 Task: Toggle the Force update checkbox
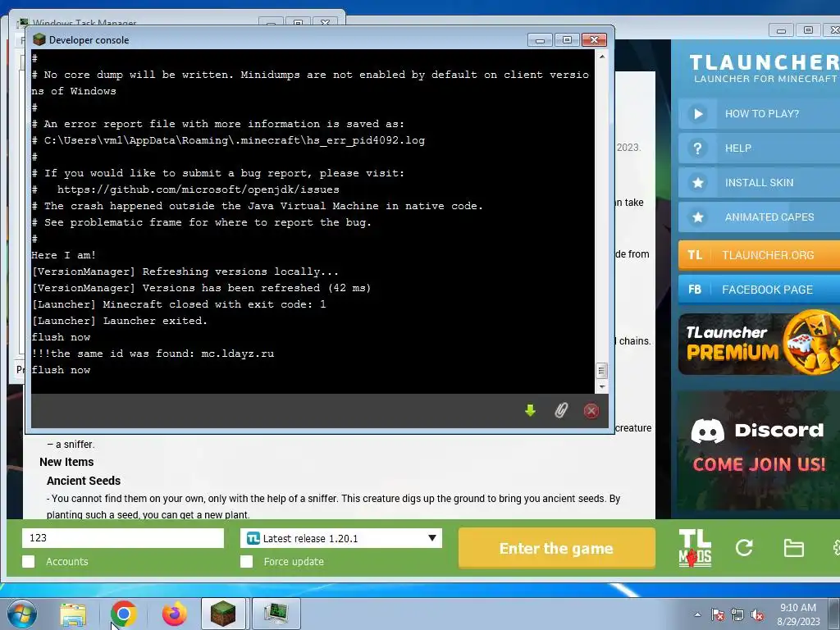pos(246,561)
